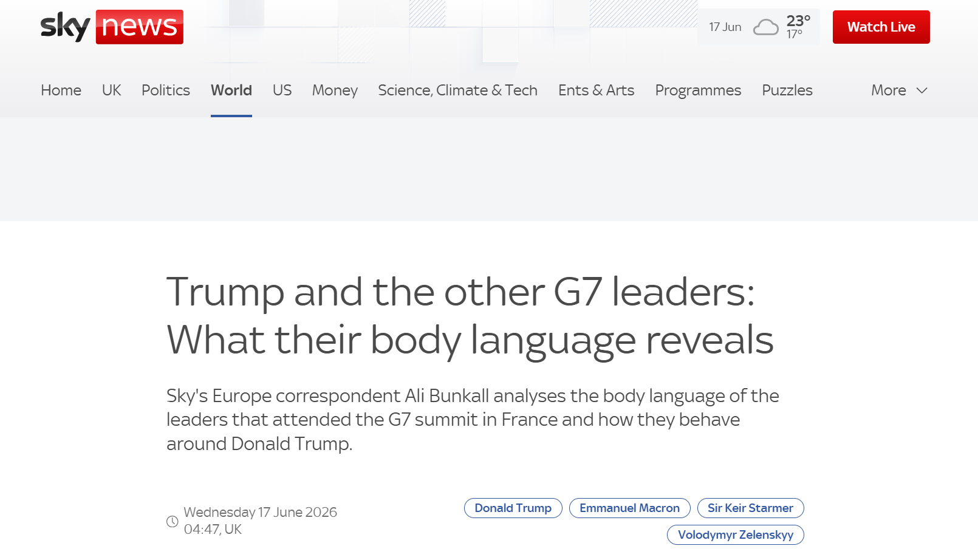Viewport: 978px width, 560px height.
Task: Open the Puzzles section
Action: 787,90
